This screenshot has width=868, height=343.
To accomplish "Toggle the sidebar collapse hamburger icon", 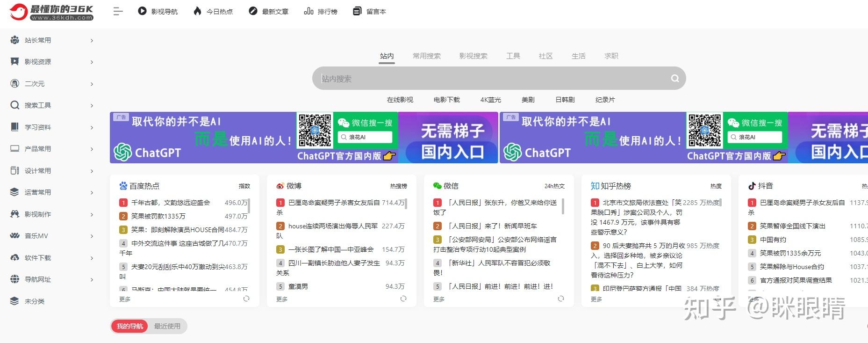I will coord(118,11).
